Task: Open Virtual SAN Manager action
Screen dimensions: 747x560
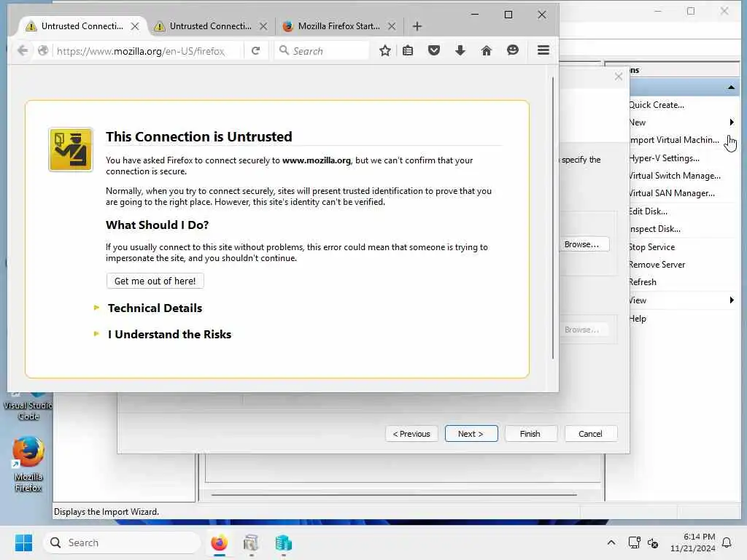Action: tap(672, 193)
